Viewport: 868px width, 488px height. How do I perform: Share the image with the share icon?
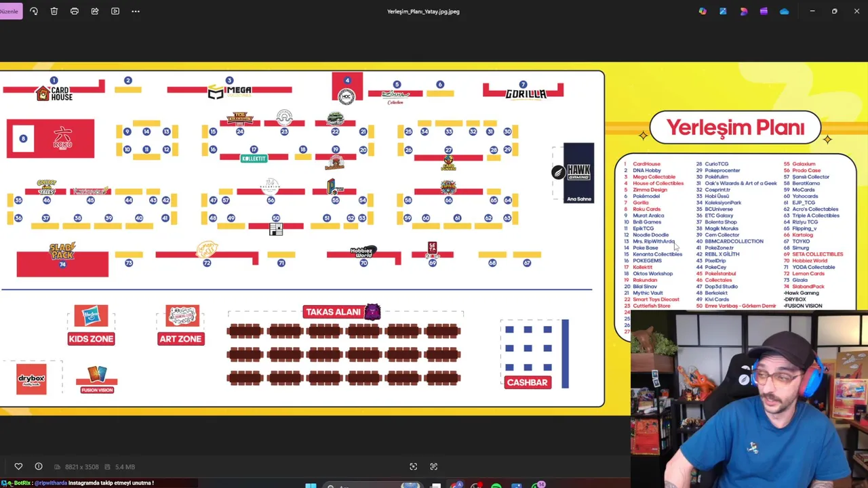coord(95,11)
